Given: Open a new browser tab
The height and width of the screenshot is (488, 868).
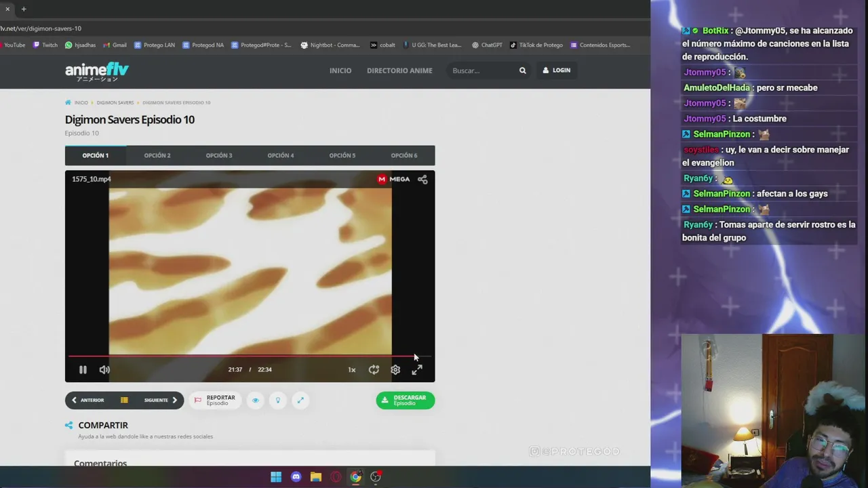Looking at the screenshot, I should pos(24,9).
